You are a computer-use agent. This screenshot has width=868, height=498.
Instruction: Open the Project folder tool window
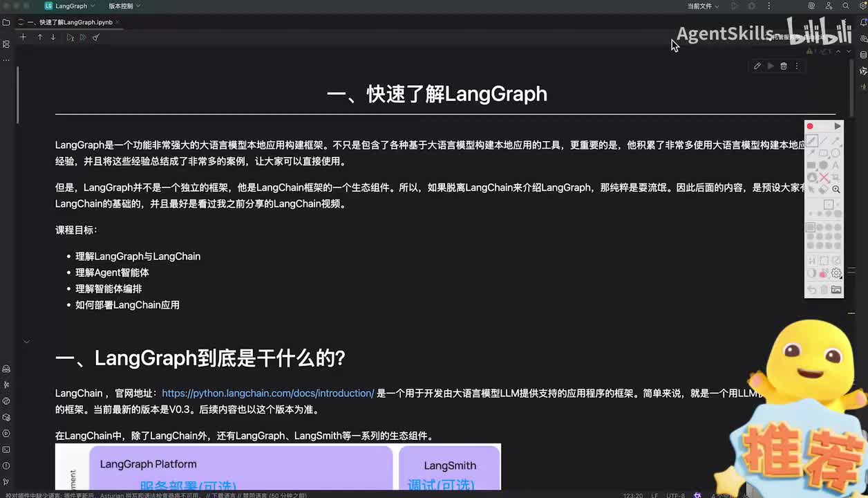pyautogui.click(x=6, y=22)
